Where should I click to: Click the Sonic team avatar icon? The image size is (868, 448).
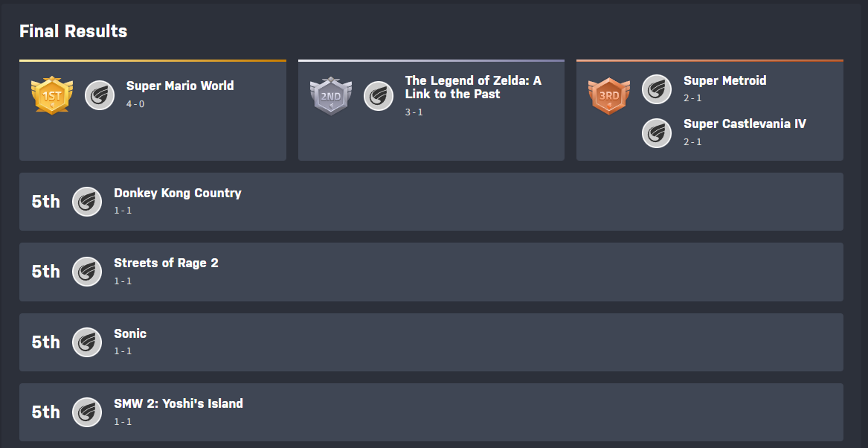point(87,342)
